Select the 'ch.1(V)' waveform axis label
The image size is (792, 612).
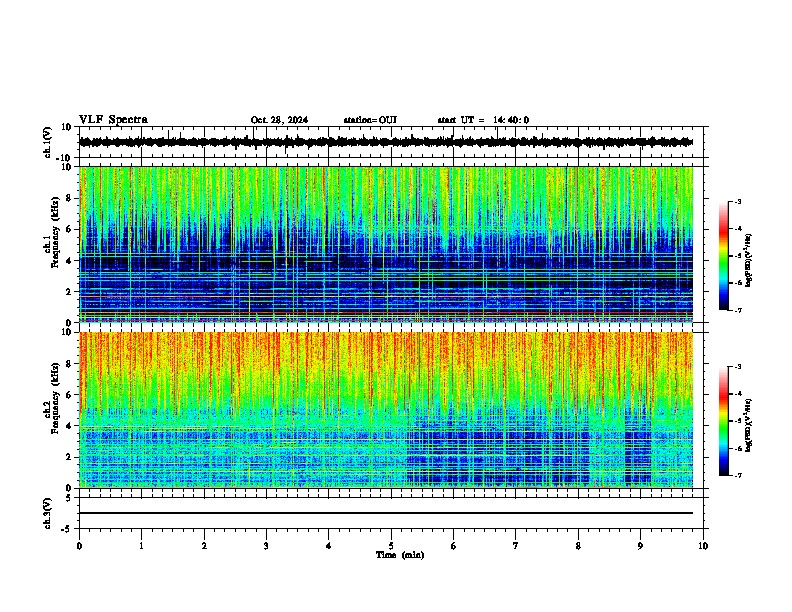pos(48,142)
